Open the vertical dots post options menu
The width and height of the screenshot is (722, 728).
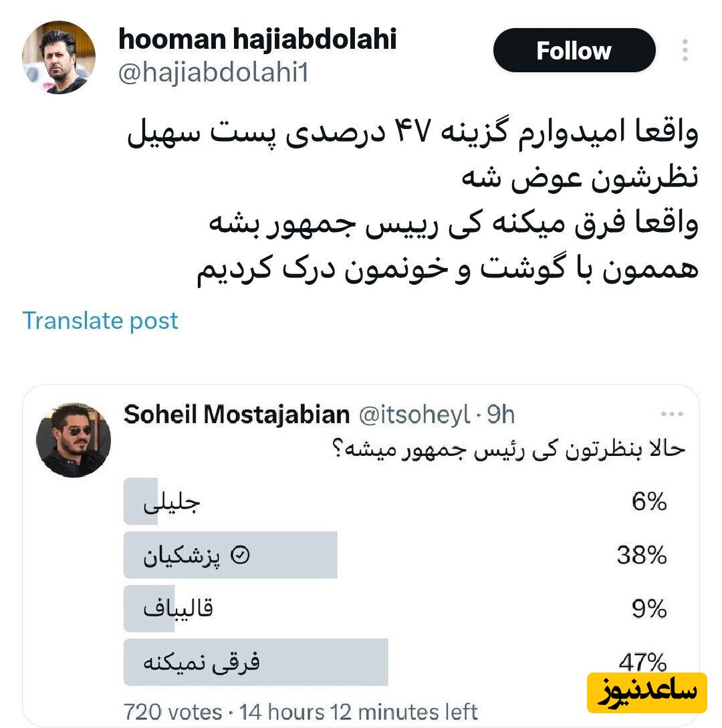click(x=685, y=51)
